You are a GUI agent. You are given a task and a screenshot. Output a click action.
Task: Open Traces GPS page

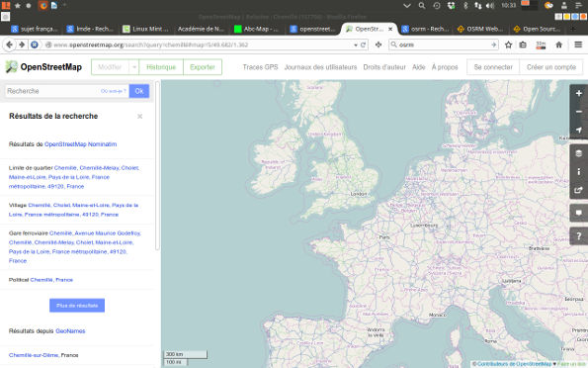(260, 67)
